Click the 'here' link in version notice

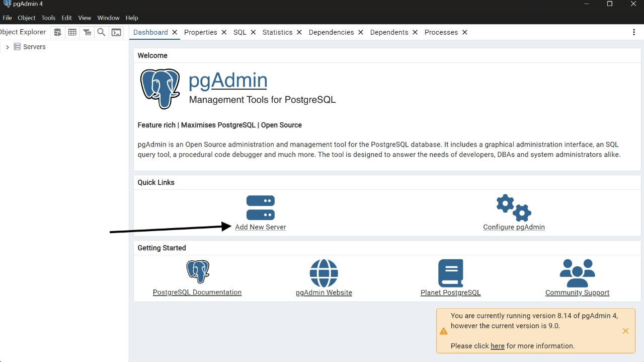(x=497, y=346)
